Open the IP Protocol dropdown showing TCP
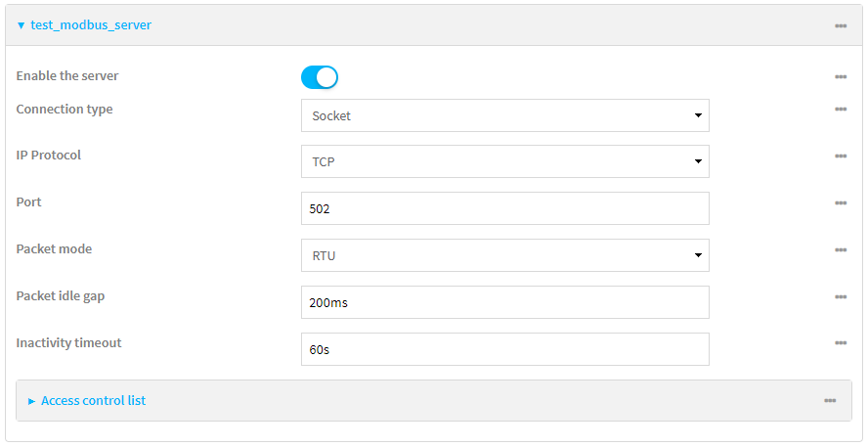The image size is (868, 447). pos(504,161)
